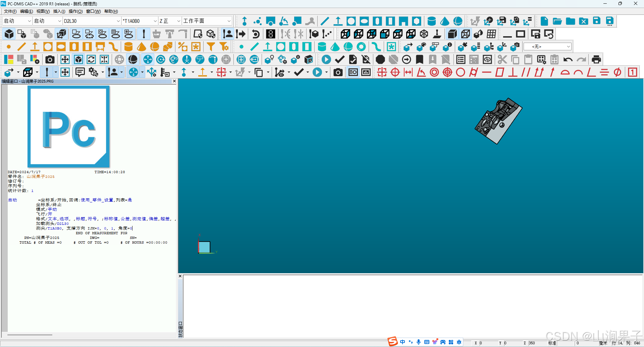The width and height of the screenshot is (644, 347).
Task: Click the digit eight counter icon
Action: 270,34
